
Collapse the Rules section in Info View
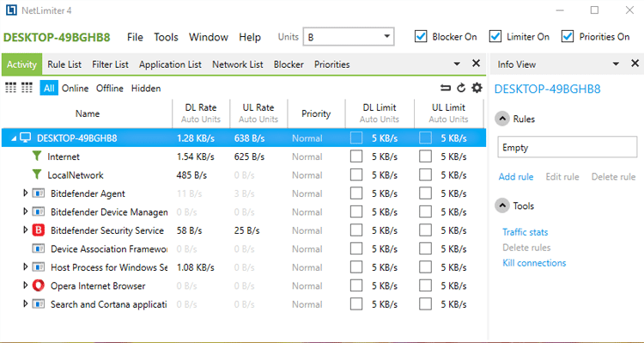click(x=502, y=119)
